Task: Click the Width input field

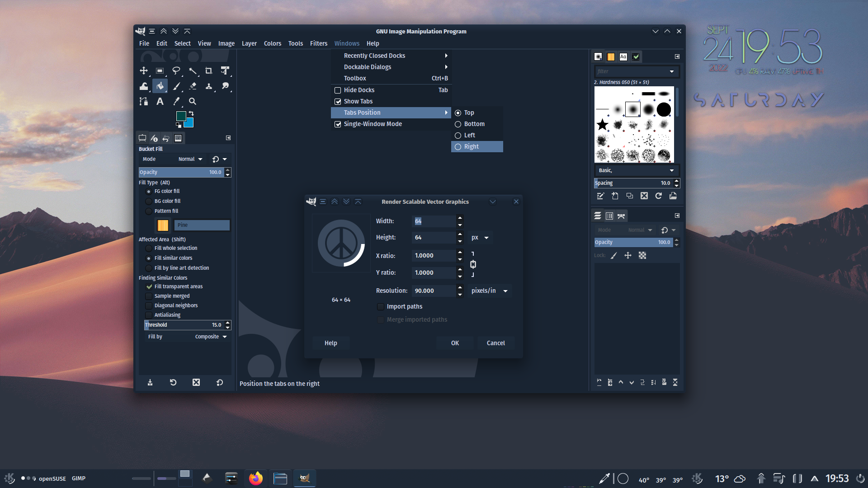Action: (x=434, y=221)
